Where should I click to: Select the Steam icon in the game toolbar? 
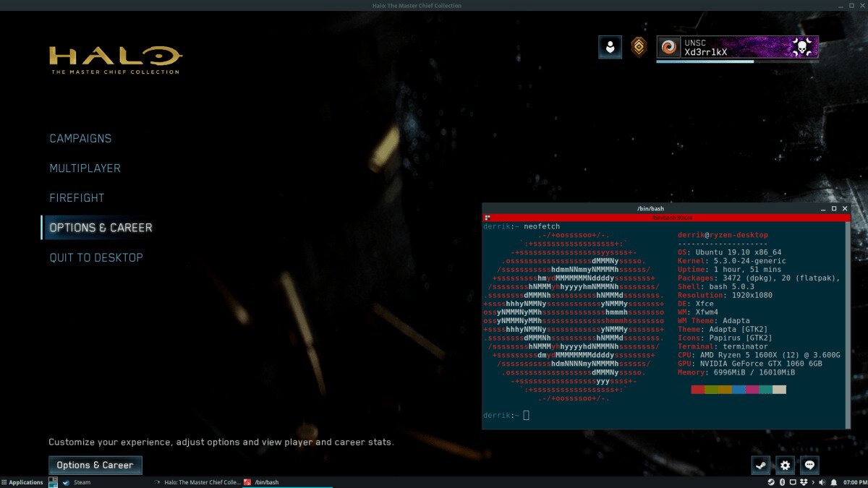pyautogui.click(x=761, y=465)
